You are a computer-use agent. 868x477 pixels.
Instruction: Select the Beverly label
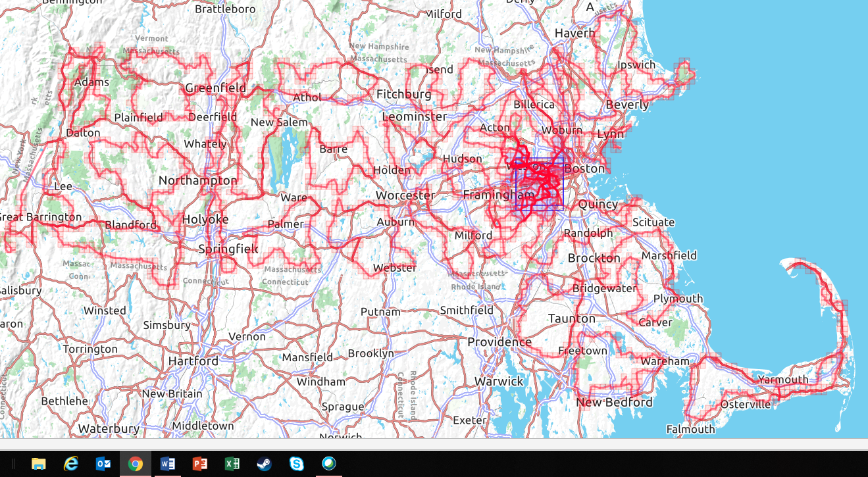coord(627,105)
